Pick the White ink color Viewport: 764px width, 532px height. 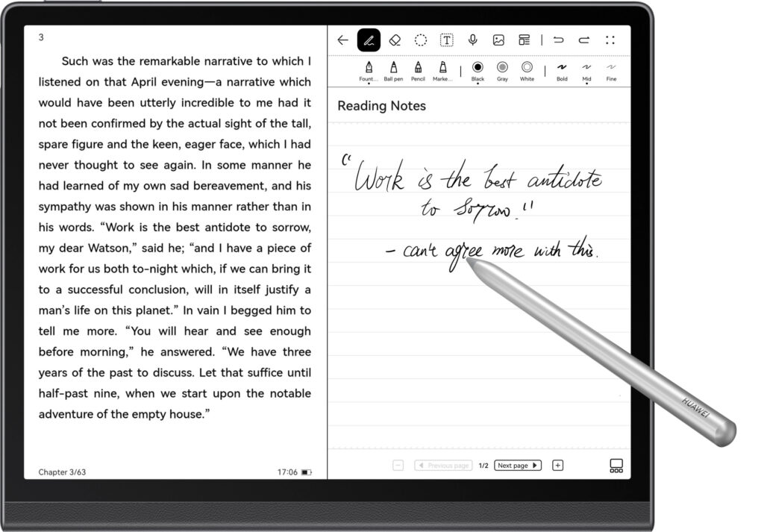[x=527, y=72]
